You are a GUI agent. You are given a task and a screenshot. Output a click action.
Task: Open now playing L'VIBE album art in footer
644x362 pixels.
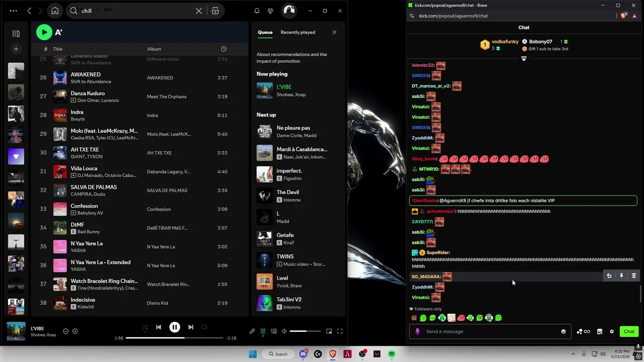tap(16, 331)
